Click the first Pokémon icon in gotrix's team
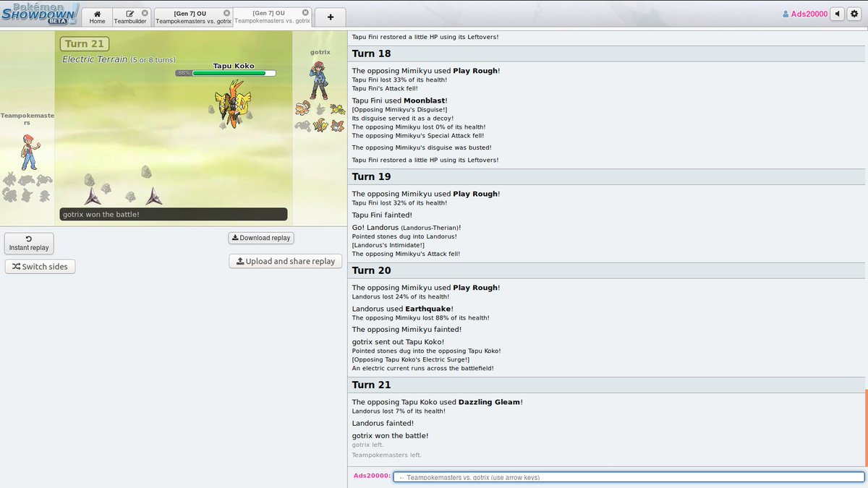The height and width of the screenshot is (488, 868). click(x=302, y=109)
